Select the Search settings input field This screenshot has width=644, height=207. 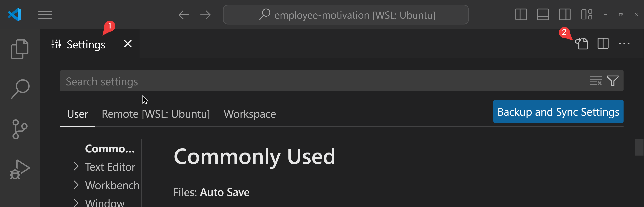tap(322, 81)
